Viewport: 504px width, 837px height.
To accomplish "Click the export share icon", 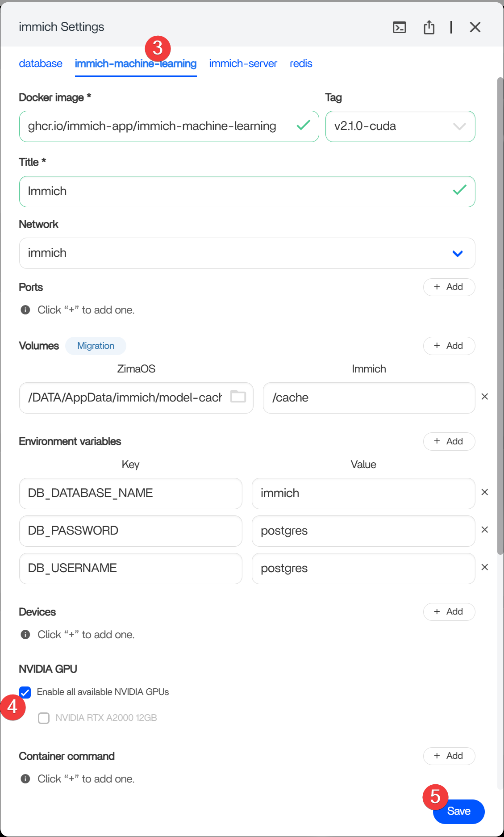I will pos(429,27).
